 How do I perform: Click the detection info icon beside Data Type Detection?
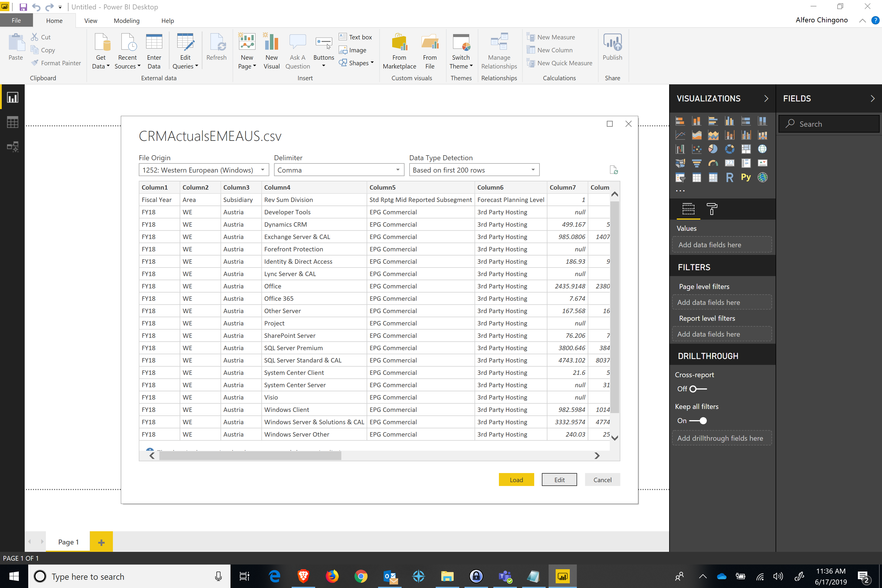pyautogui.click(x=614, y=170)
